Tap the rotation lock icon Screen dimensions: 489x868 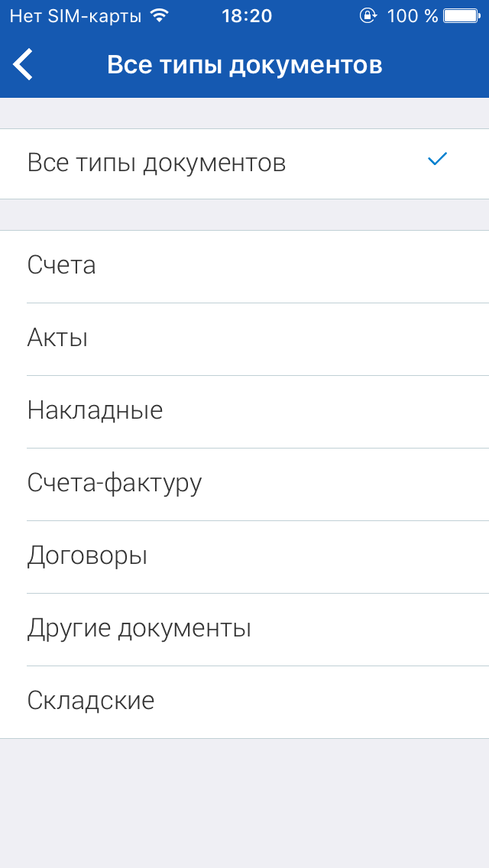(368, 16)
